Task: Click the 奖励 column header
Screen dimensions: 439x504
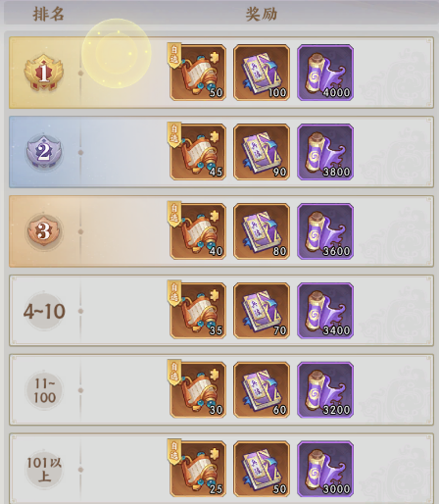Action: click(x=262, y=15)
